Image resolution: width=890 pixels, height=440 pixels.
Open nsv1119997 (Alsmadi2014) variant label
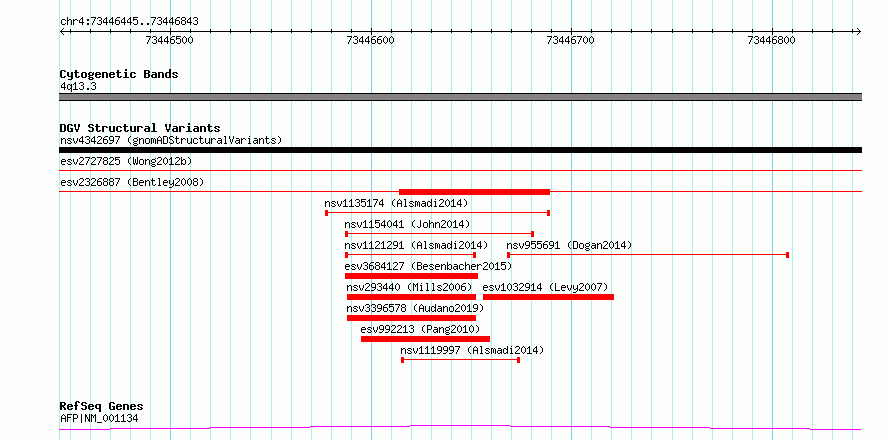(472, 350)
